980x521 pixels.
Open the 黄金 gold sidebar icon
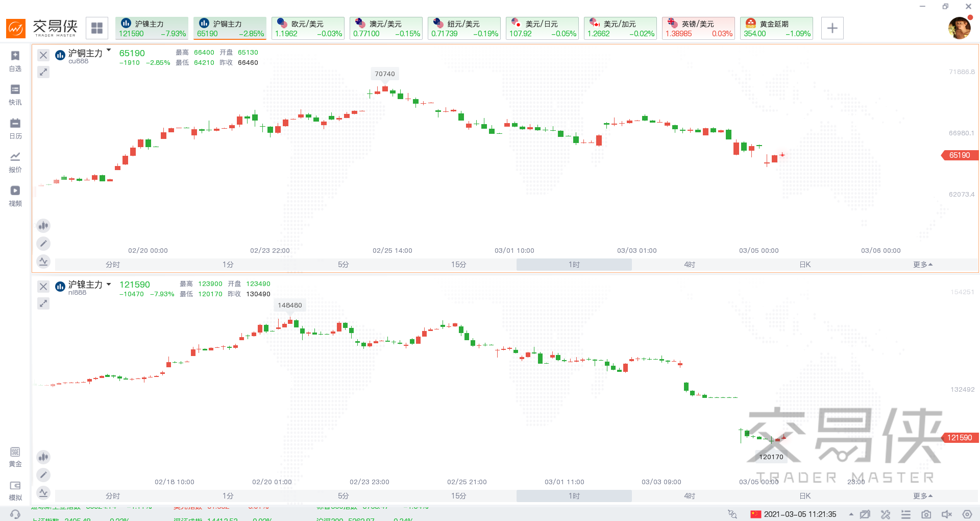tap(15, 457)
